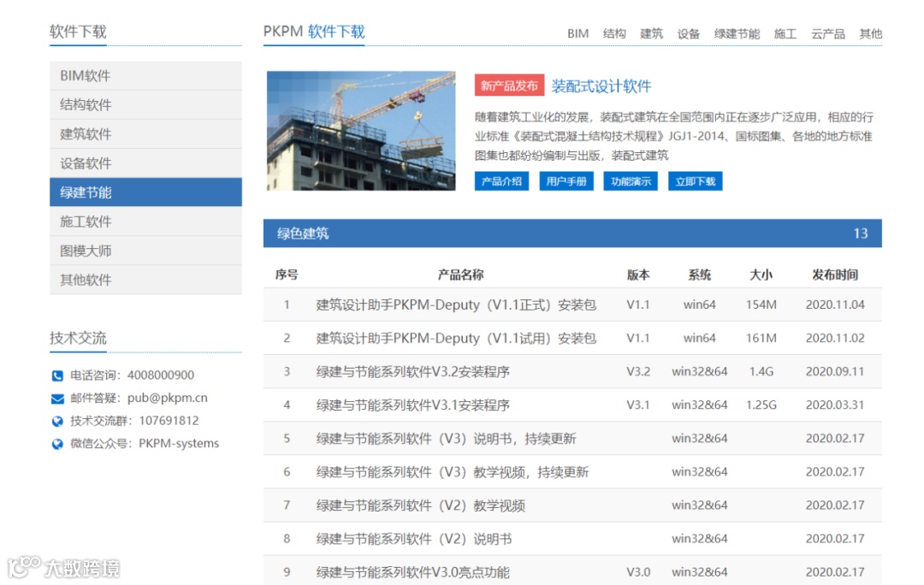
Task: Open 绿建与节能系列软件 (V2) 教学视频 entry
Action: point(420,505)
